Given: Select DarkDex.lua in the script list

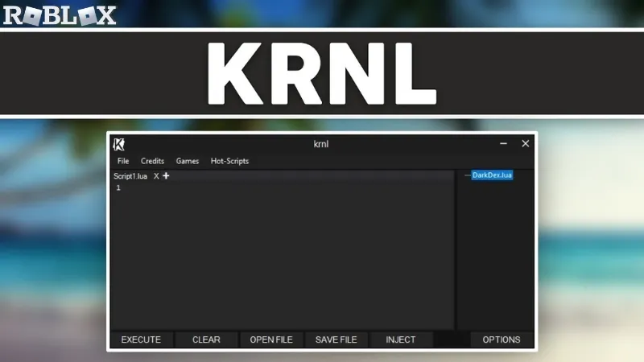Looking at the screenshot, I should 492,175.
